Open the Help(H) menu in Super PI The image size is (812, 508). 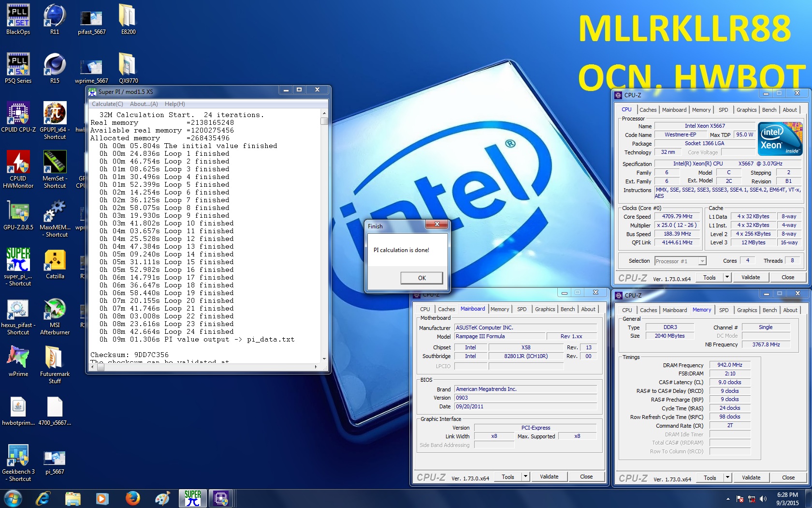pyautogui.click(x=175, y=104)
